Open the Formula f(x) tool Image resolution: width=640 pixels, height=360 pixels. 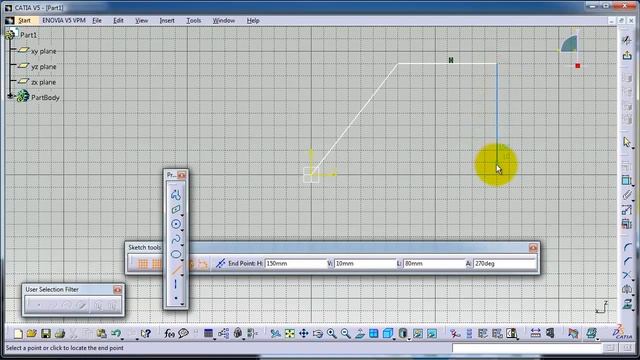[x=169, y=333]
